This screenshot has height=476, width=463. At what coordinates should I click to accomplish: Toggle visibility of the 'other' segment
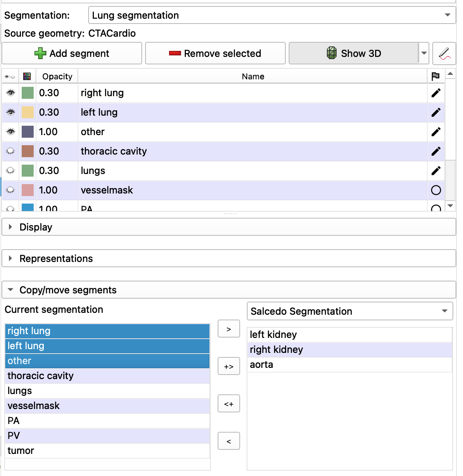tap(11, 132)
